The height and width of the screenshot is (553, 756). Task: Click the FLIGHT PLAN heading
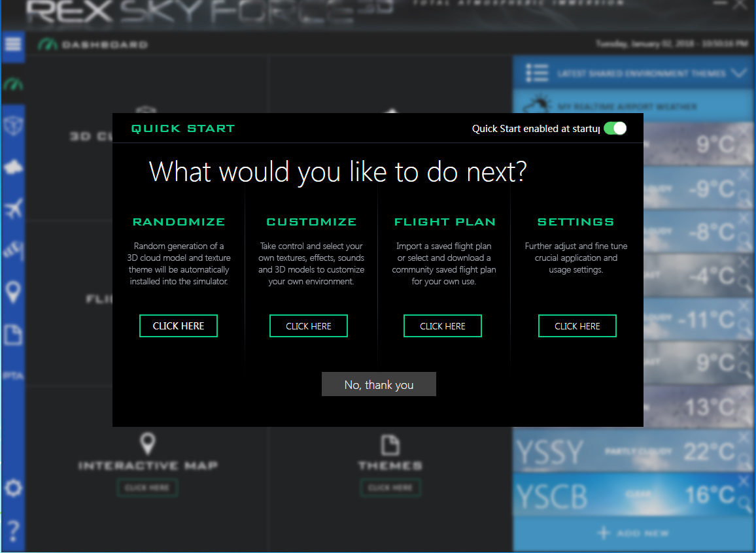coord(445,222)
